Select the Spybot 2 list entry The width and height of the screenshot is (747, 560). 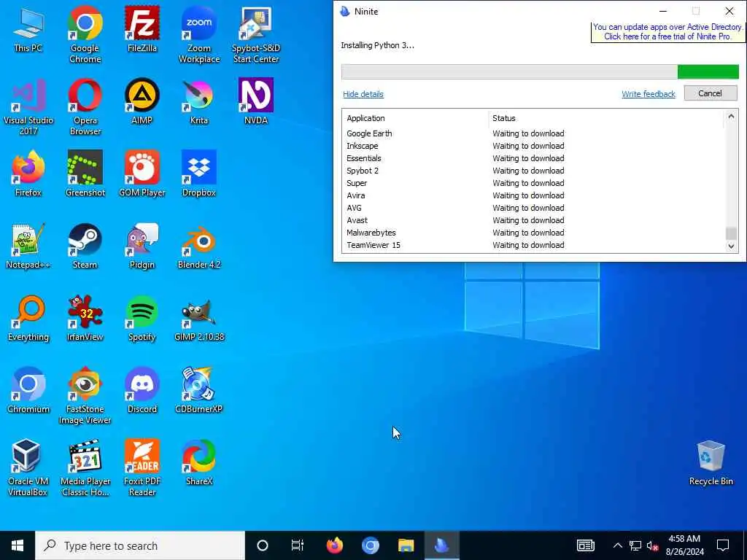click(x=533, y=171)
